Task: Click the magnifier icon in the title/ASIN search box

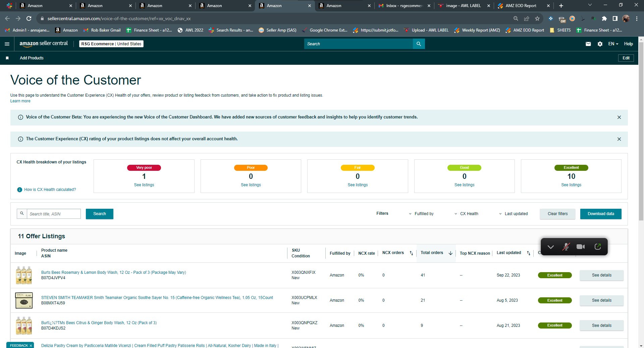Action: click(22, 213)
